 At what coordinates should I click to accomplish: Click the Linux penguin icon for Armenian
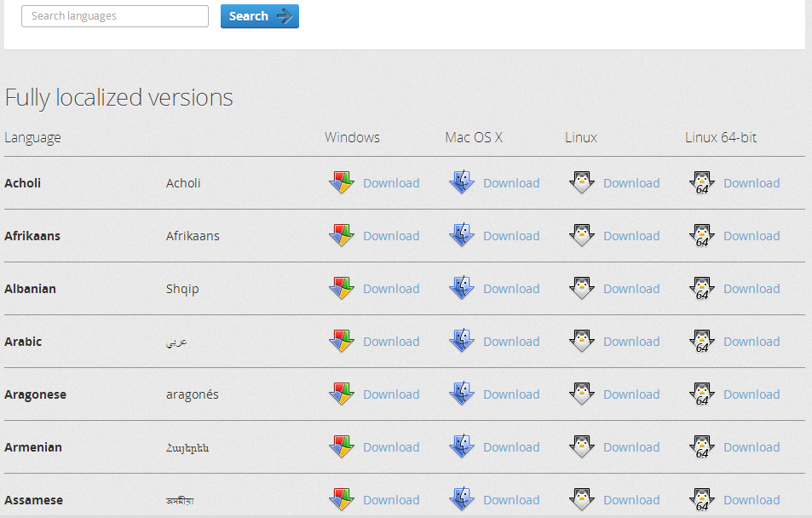pyautogui.click(x=582, y=446)
